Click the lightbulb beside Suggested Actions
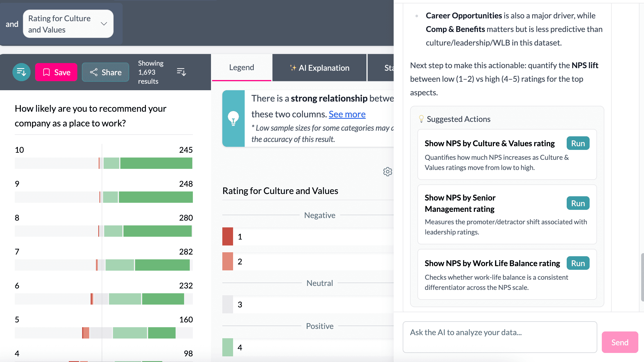This screenshot has width=644, height=362. coord(421,119)
